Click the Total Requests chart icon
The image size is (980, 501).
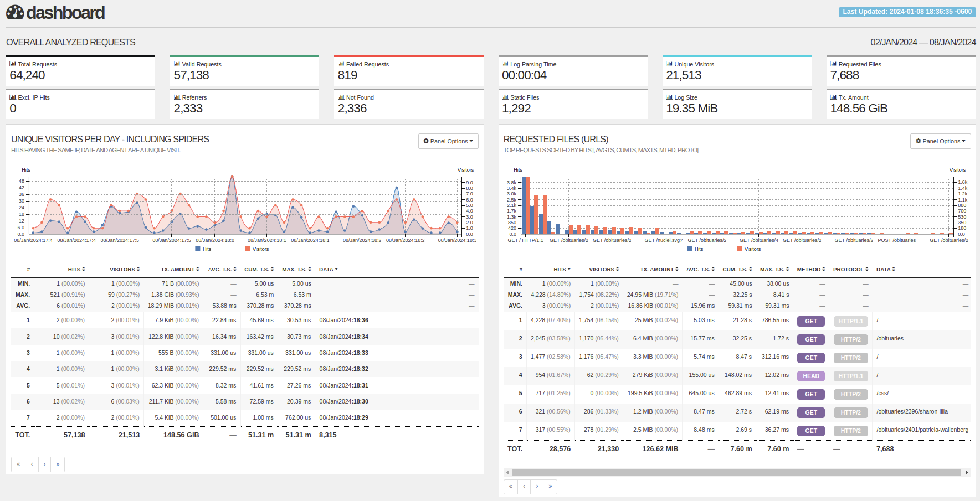[13, 64]
